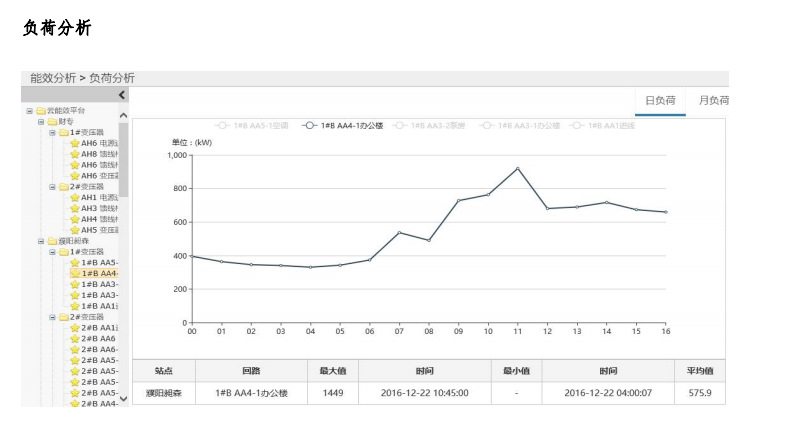
Task: Collapse 2#变压器 node under 濮阳昶森
Action: pos(52,317)
